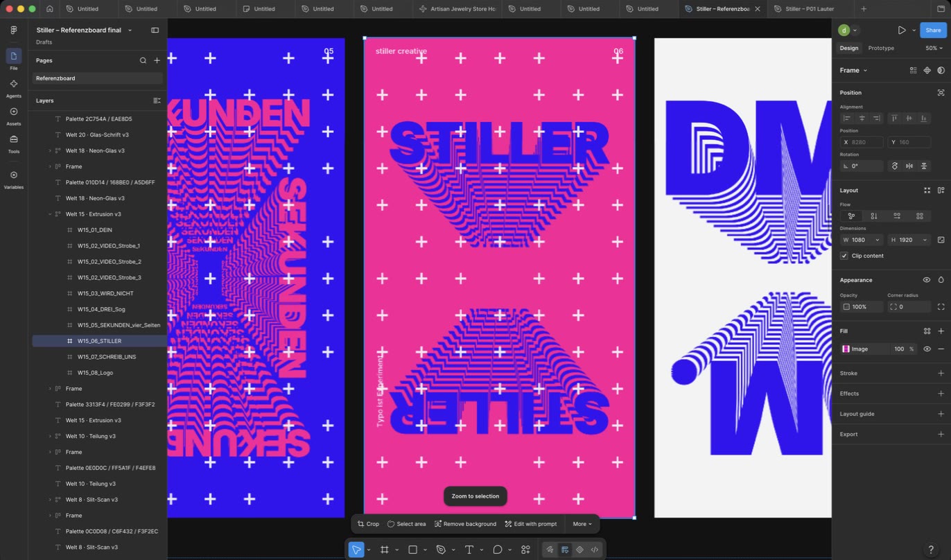Switch to Draw mode
Image resolution: width=951 pixels, height=560 pixels.
[550, 550]
